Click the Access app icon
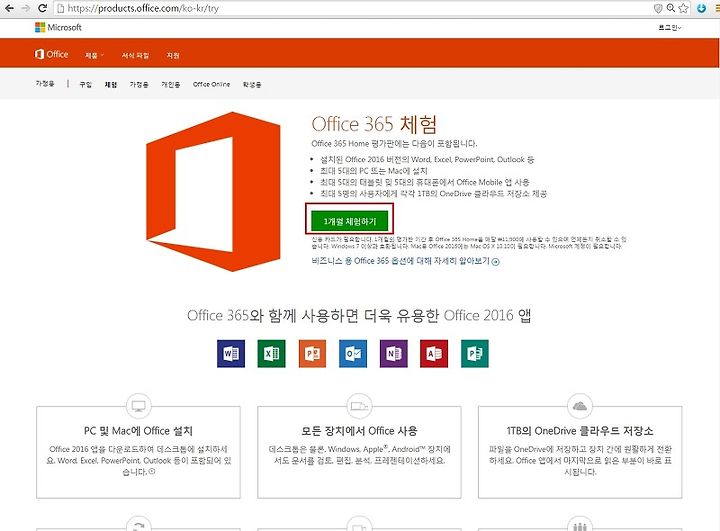720x531 pixels. click(434, 354)
